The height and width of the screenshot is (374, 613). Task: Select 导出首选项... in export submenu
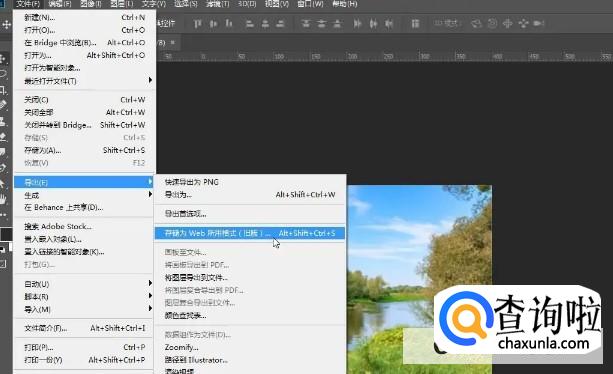[x=250, y=214]
